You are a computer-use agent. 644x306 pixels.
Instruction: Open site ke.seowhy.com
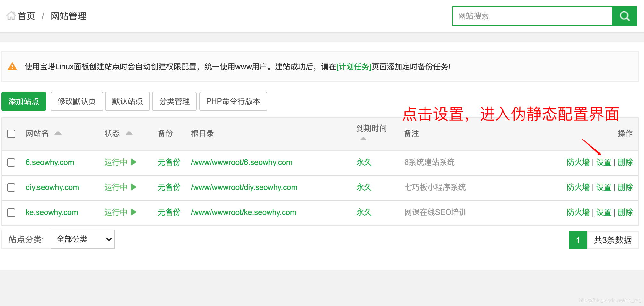coord(52,212)
